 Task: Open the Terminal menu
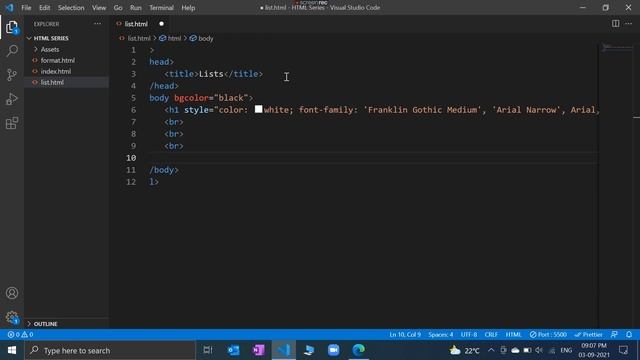[161, 8]
